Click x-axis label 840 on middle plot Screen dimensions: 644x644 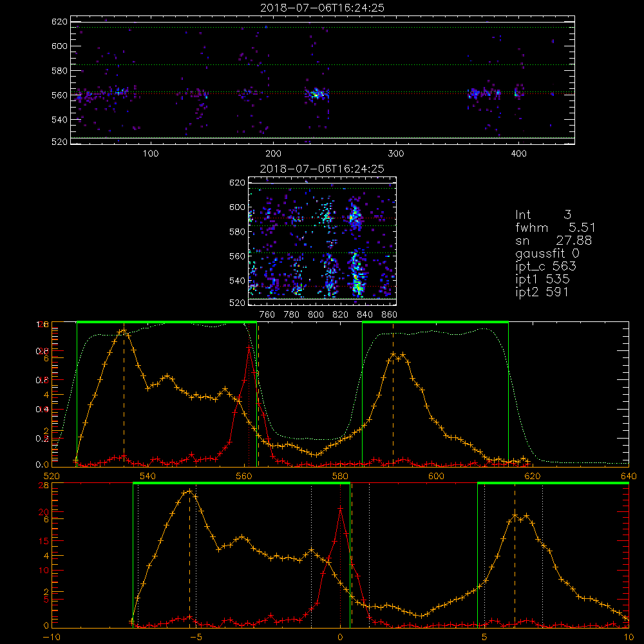[x=365, y=315]
